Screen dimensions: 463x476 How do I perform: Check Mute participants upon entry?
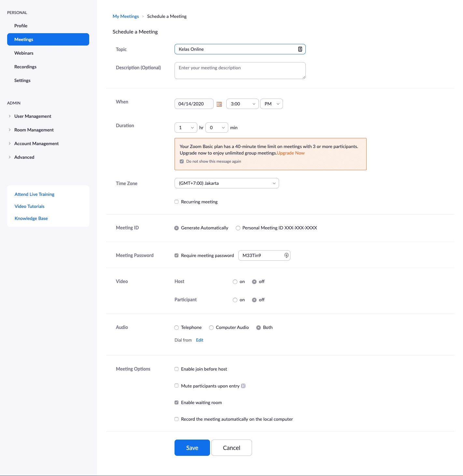pyautogui.click(x=176, y=386)
